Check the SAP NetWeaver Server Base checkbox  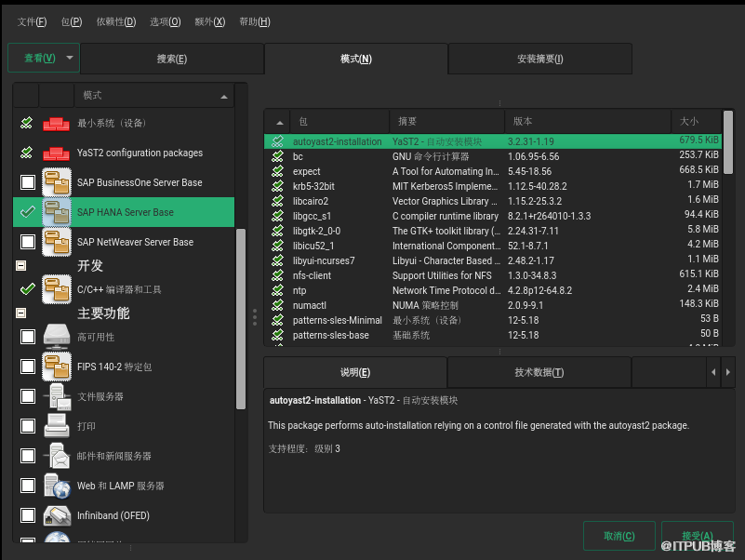(x=28, y=242)
